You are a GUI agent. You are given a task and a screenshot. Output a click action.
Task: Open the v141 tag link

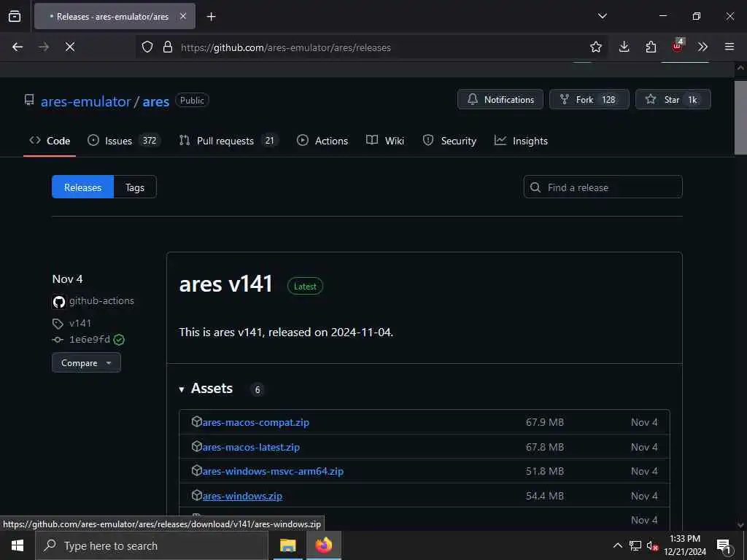click(80, 323)
